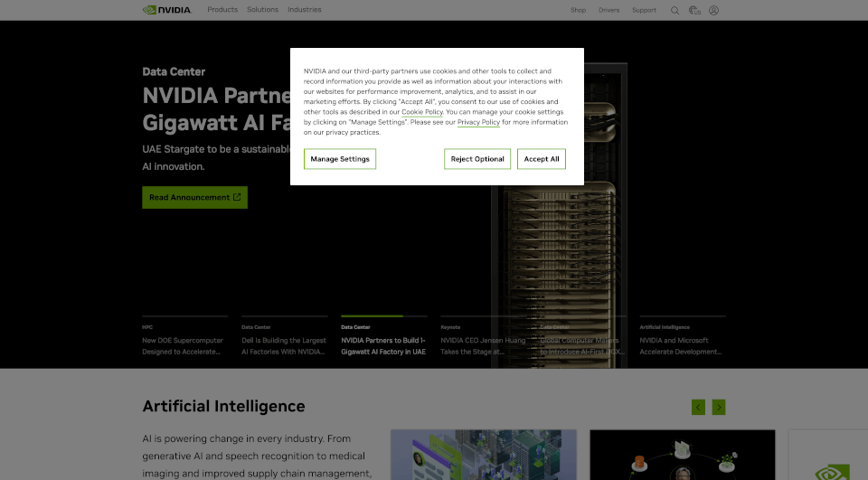Image resolution: width=868 pixels, height=480 pixels.
Task: Open the user account profile icon
Action: click(x=714, y=10)
